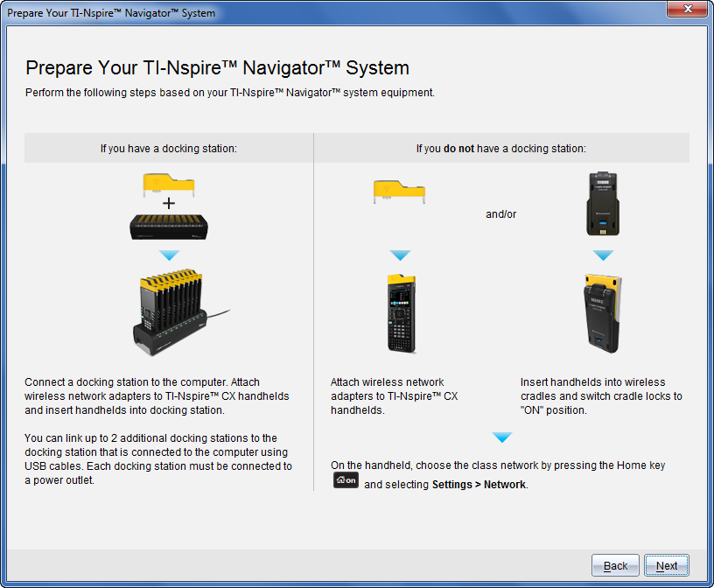This screenshot has height=588, width=714.
Task: Click the 'If you have a docking station' header
Action: [x=169, y=149]
